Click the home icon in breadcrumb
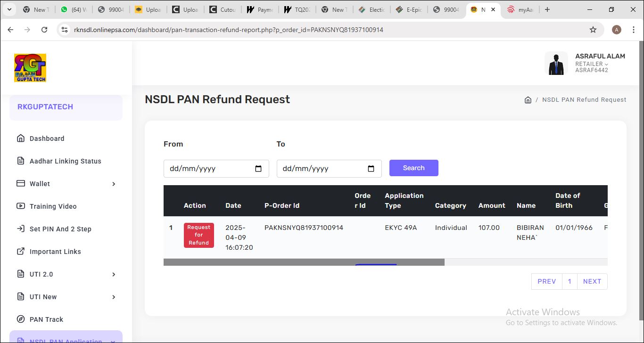The width and height of the screenshot is (644, 343). [528, 100]
